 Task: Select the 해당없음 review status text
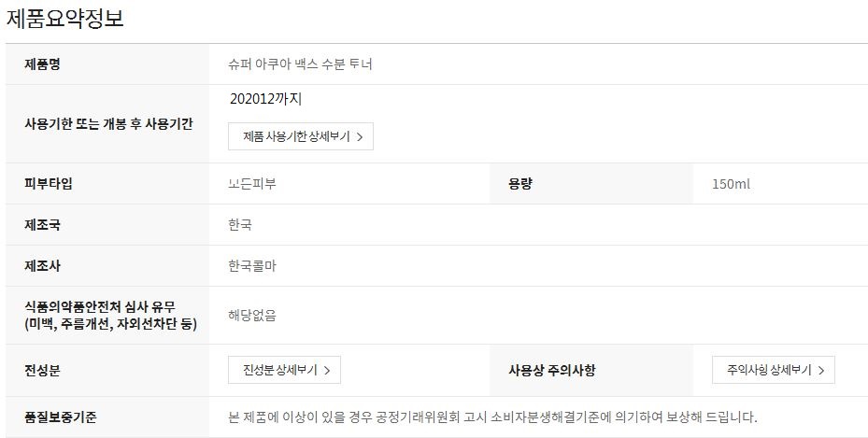[252, 316]
